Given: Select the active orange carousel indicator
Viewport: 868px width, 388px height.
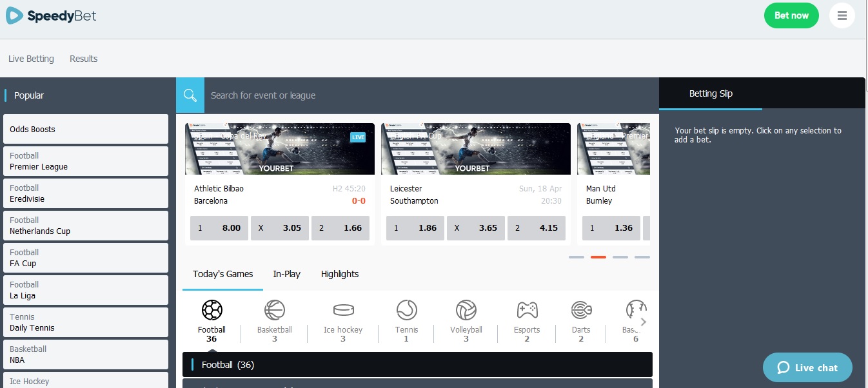Looking at the screenshot, I should click(x=598, y=257).
